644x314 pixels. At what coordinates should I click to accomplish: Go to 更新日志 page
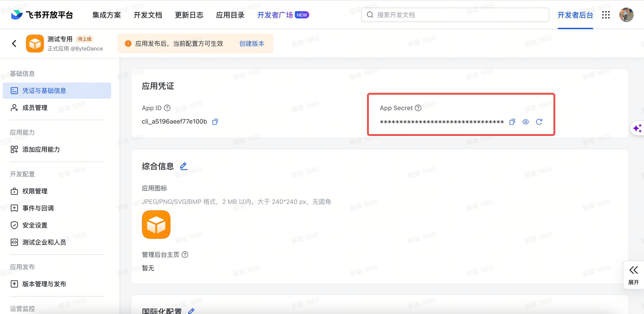point(189,15)
